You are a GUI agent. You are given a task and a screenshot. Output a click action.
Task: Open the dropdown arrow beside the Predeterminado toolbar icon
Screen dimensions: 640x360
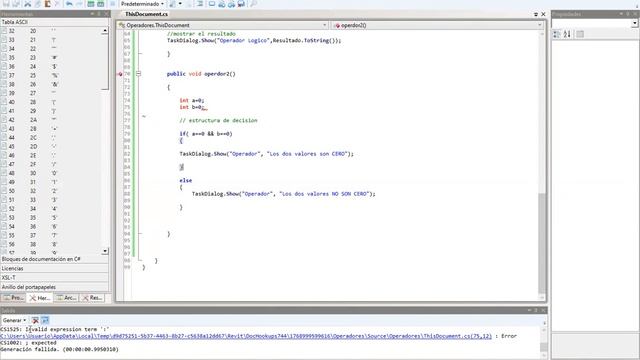(180, 4)
